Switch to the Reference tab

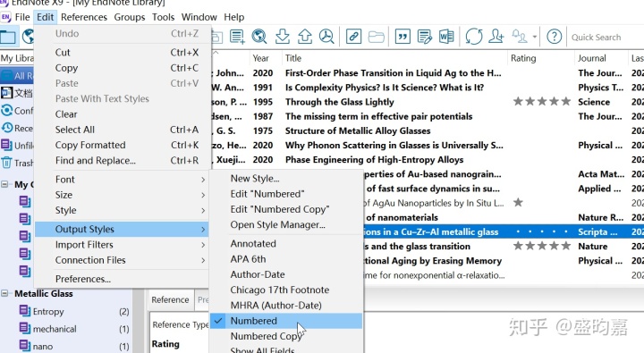[x=170, y=299]
